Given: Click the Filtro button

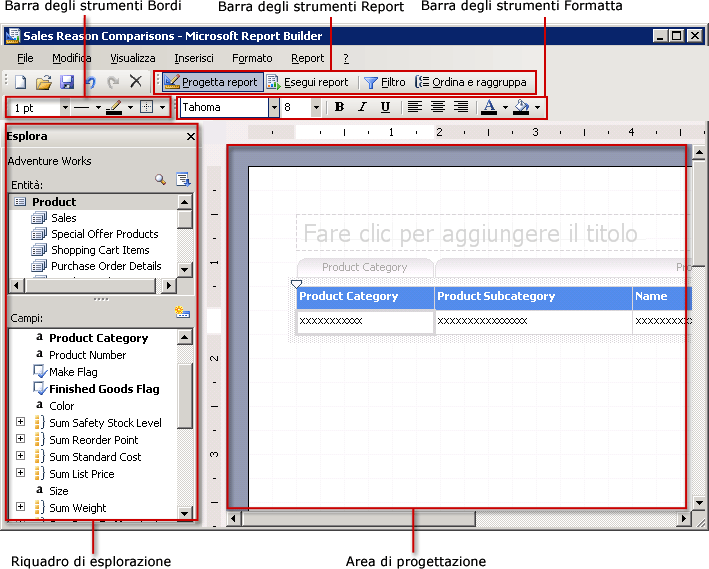Looking at the screenshot, I should click(x=384, y=82).
